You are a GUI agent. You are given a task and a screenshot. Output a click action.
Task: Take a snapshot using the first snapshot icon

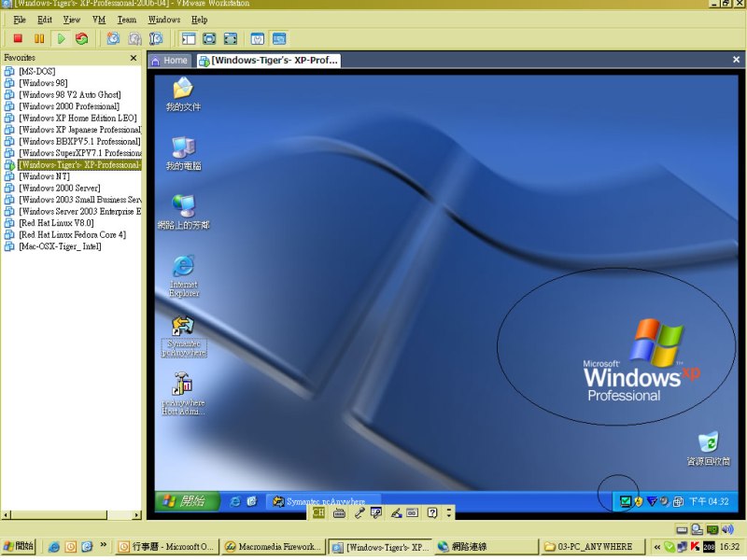pyautogui.click(x=113, y=38)
